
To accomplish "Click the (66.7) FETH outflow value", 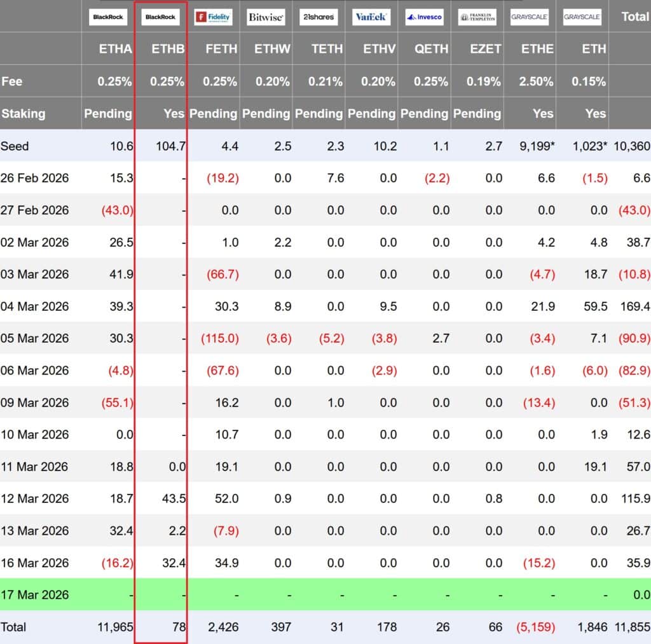I will point(223,274).
